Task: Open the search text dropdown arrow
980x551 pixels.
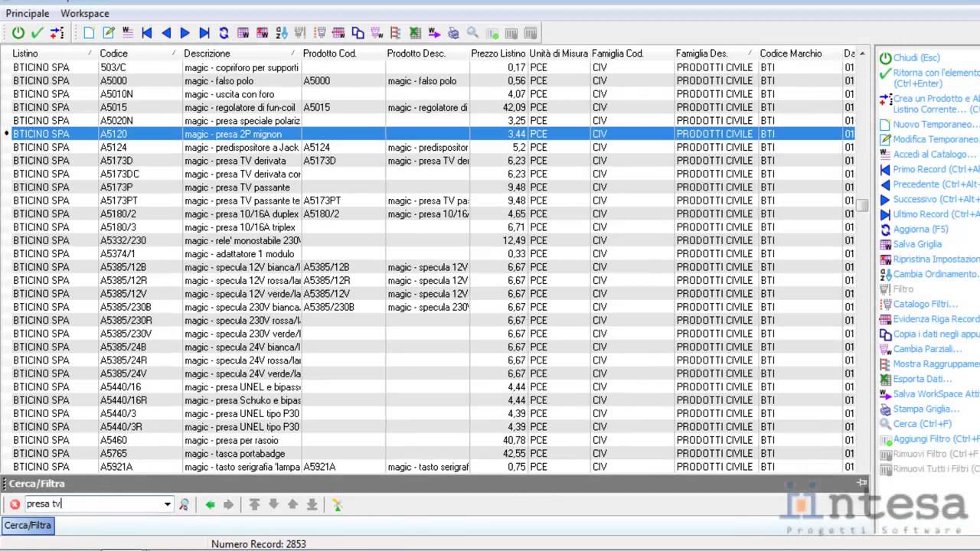Action: click(167, 504)
